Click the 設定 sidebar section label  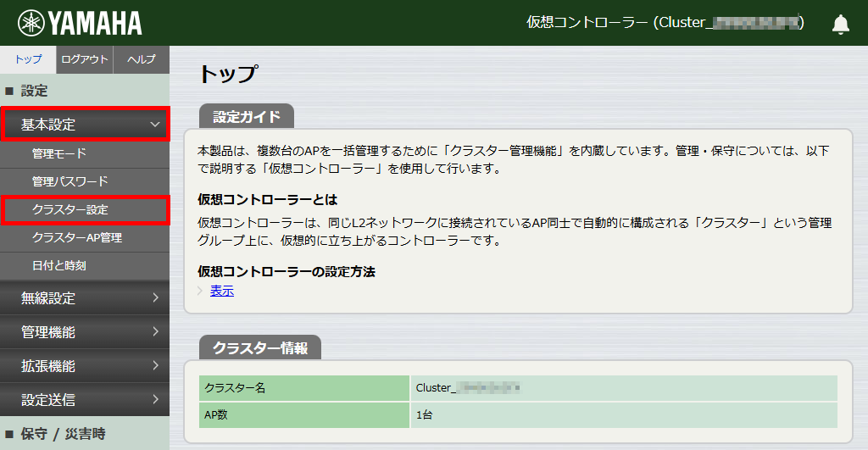click(34, 90)
